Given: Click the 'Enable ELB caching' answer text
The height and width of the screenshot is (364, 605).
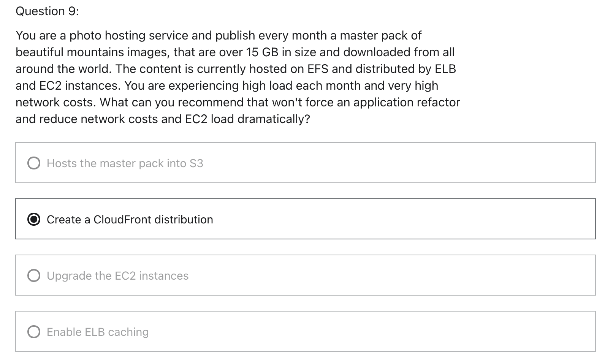Looking at the screenshot, I should [98, 332].
